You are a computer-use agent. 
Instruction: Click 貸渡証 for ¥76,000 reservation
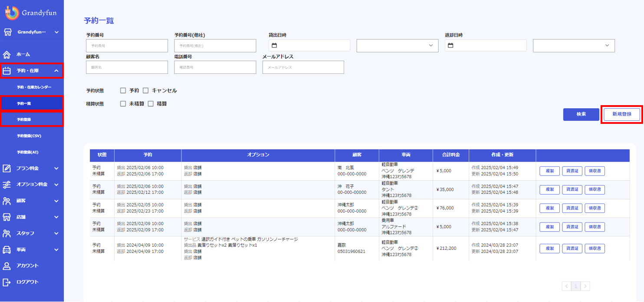pos(572,208)
